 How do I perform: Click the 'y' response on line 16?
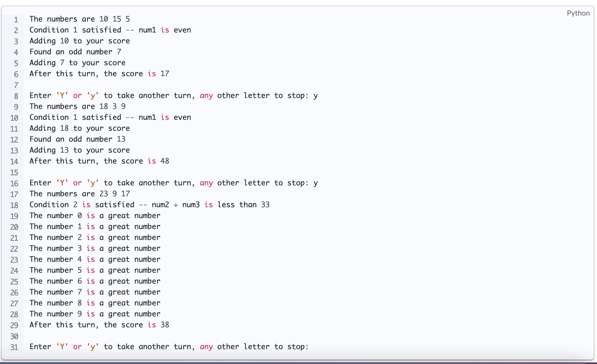(x=316, y=183)
